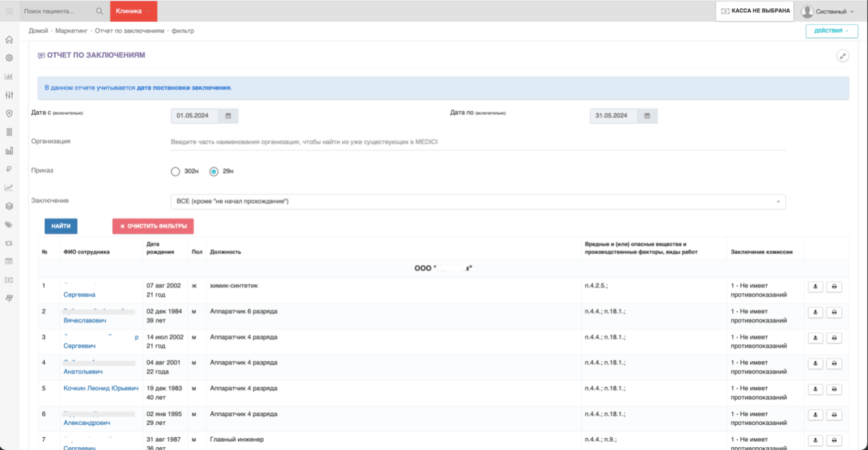
Task: Open person icon for employee born 02 янв 1995
Action: click(x=815, y=415)
